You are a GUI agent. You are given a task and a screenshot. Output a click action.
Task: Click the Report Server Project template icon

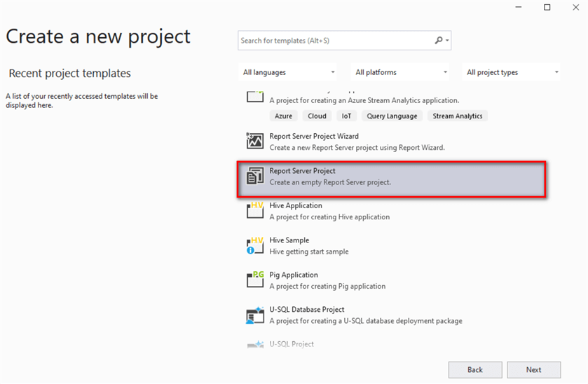pyautogui.click(x=254, y=177)
